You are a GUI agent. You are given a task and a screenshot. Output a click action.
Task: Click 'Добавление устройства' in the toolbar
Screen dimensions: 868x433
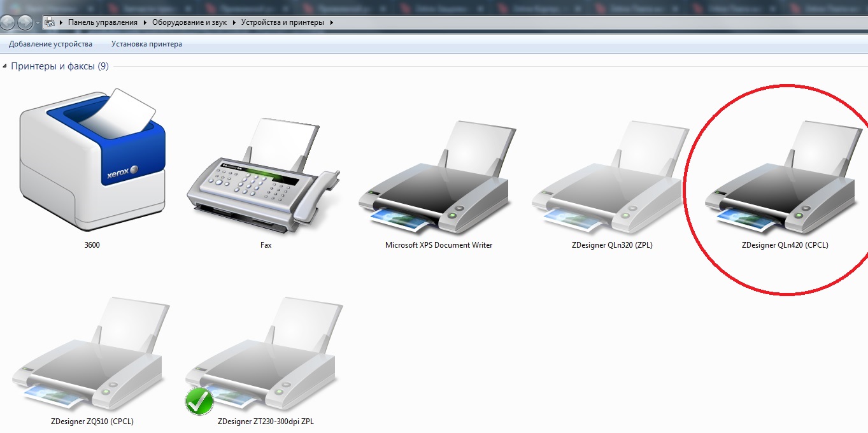pos(50,44)
